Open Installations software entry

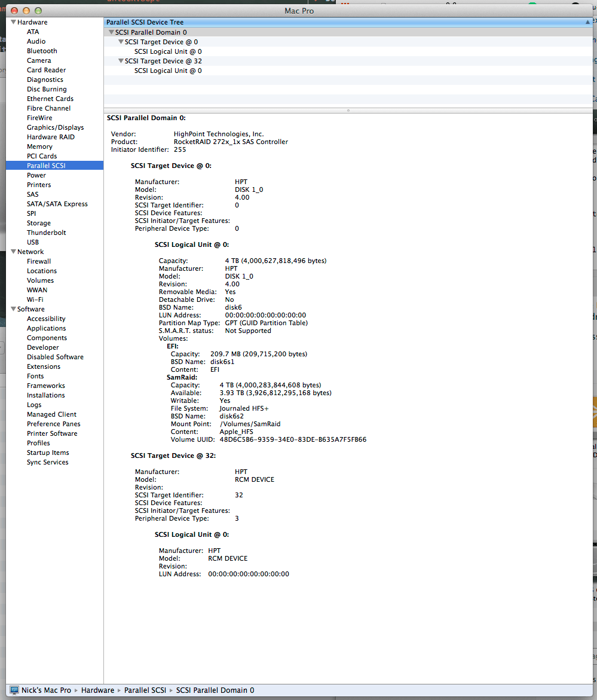tap(46, 395)
